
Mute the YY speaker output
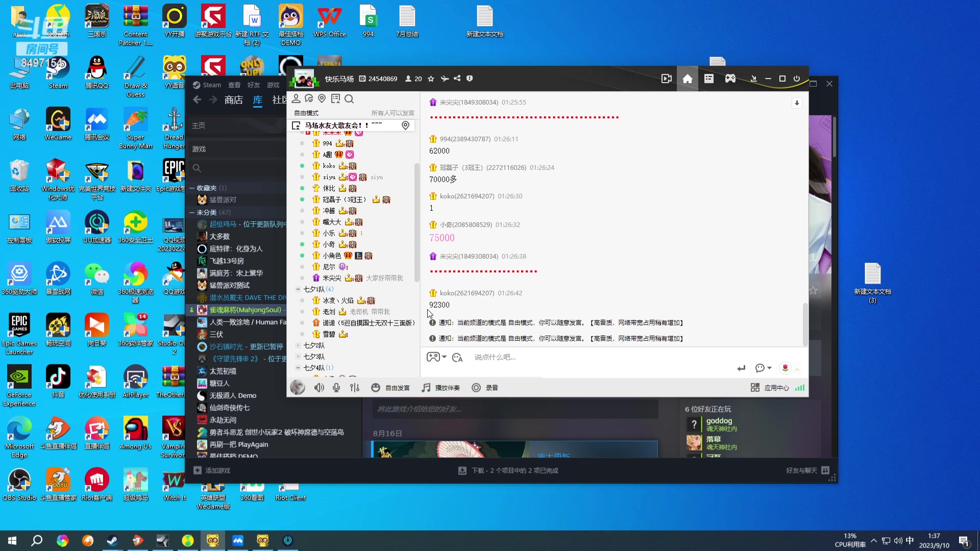pyautogui.click(x=319, y=388)
